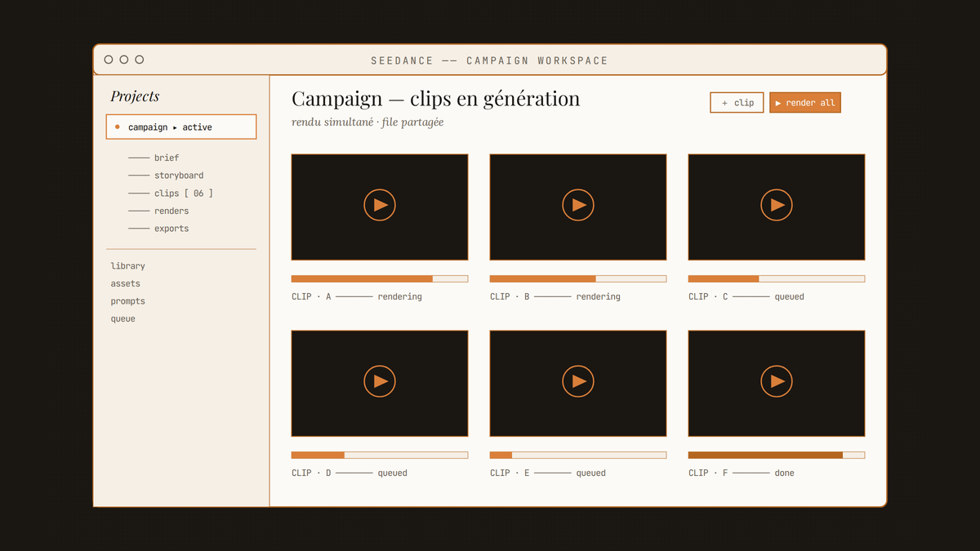This screenshot has height=551, width=980.
Task: Click the rendu simultané subtitle
Action: click(367, 122)
